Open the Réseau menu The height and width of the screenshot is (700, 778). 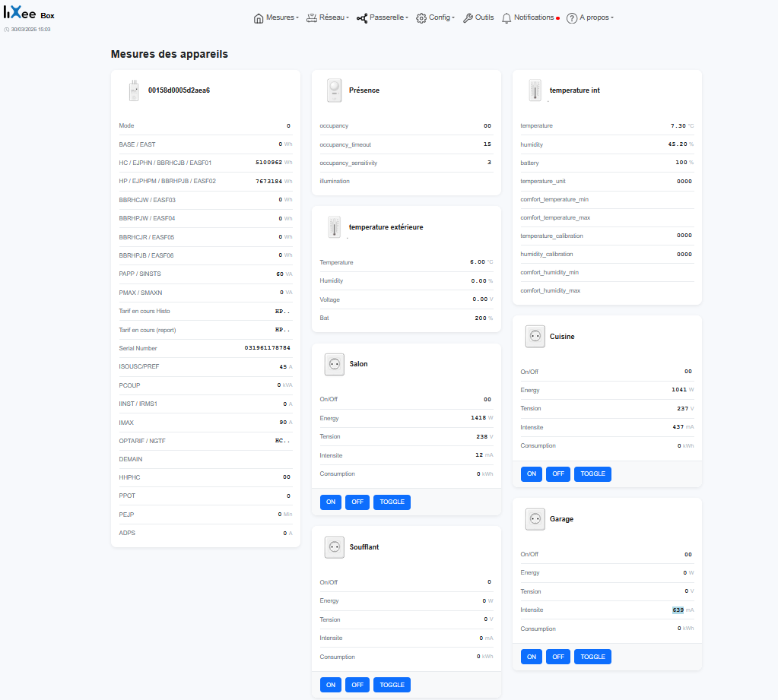click(x=329, y=17)
